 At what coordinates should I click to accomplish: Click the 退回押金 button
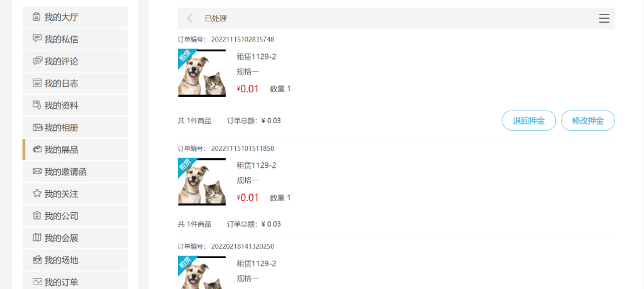point(528,121)
